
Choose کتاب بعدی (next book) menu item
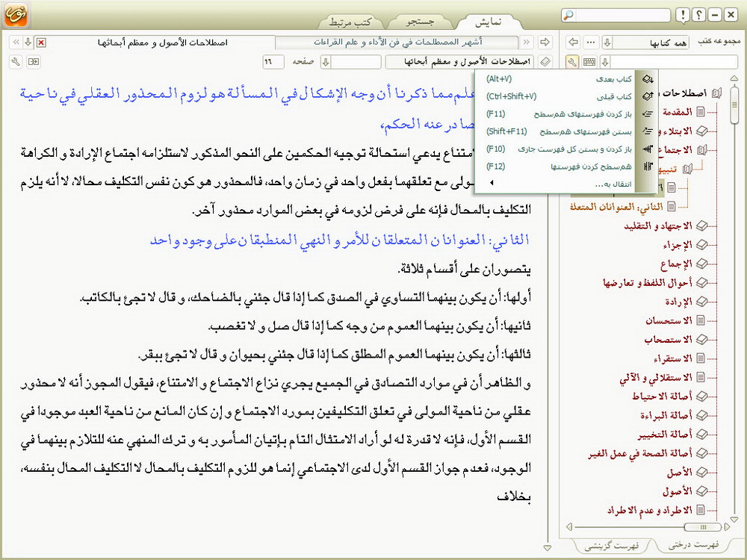[x=558, y=79]
